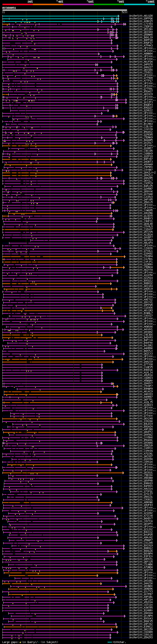Select hit UniRef100_A8IGC9

point(141,94)
